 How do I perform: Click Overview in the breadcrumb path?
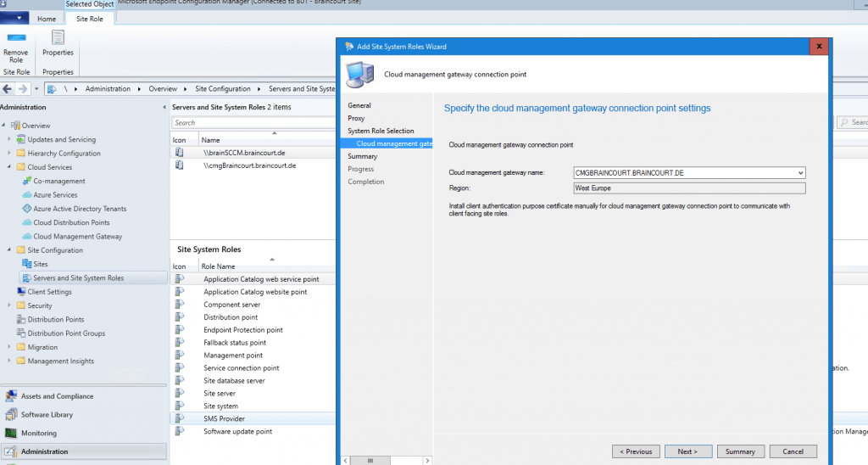click(x=163, y=89)
